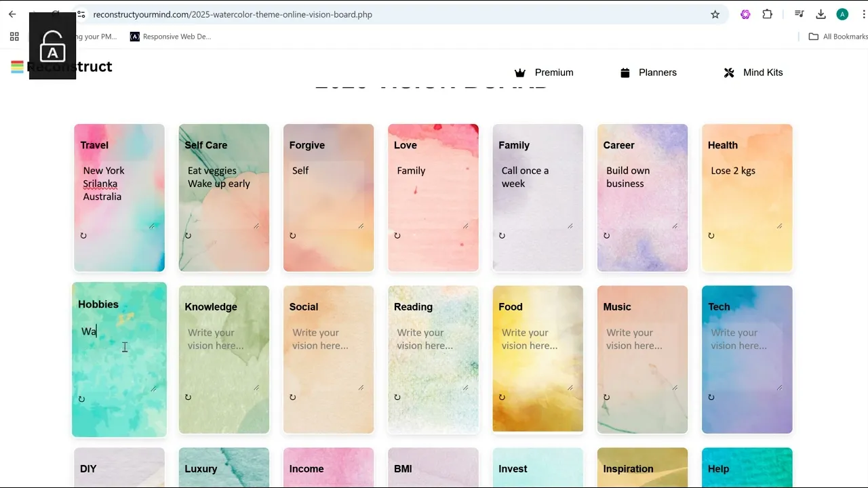Click the site information icon in address bar

tap(81, 14)
